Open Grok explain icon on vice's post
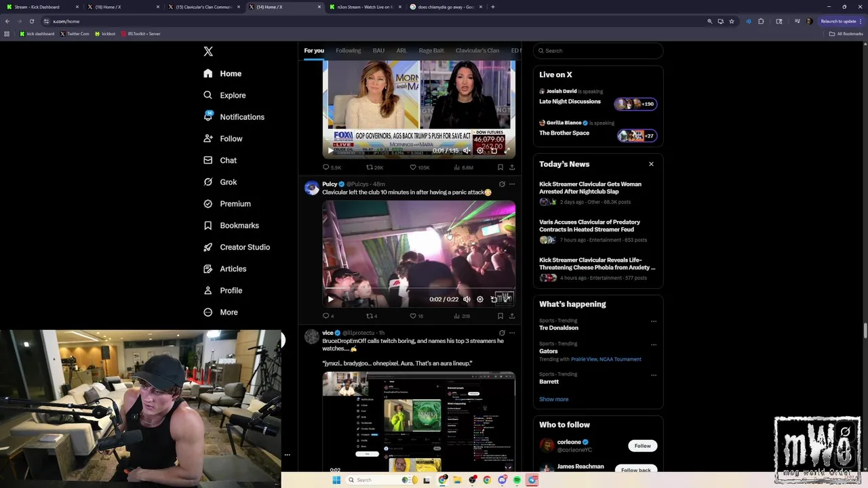868x488 pixels. point(502,333)
